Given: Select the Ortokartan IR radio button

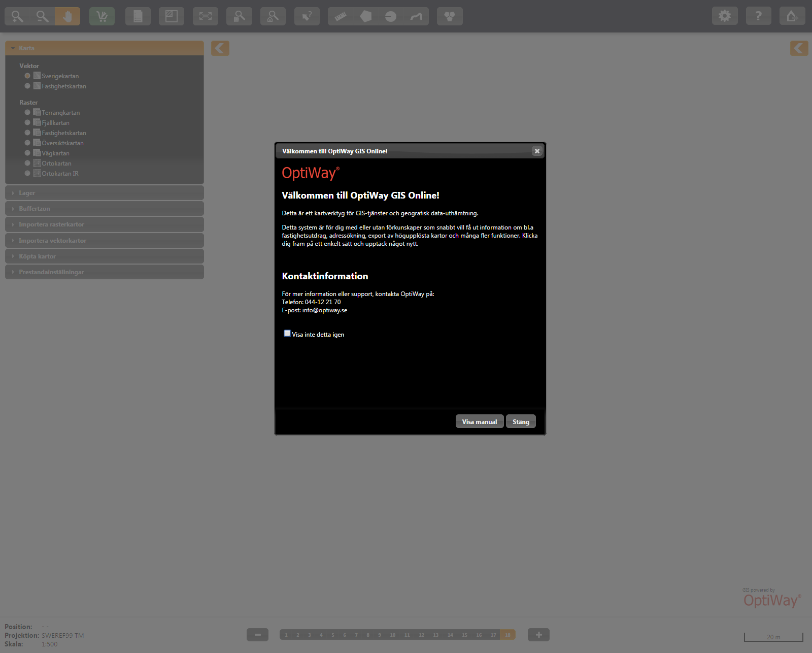Looking at the screenshot, I should tap(27, 173).
